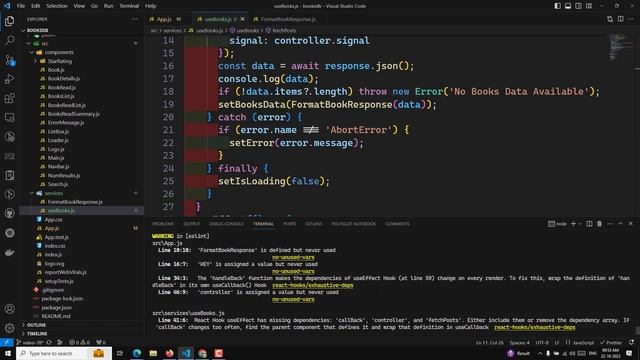Screen dimensions: 640x360
Task: Open the Accounts icon in activity bar
Action: point(9,309)
